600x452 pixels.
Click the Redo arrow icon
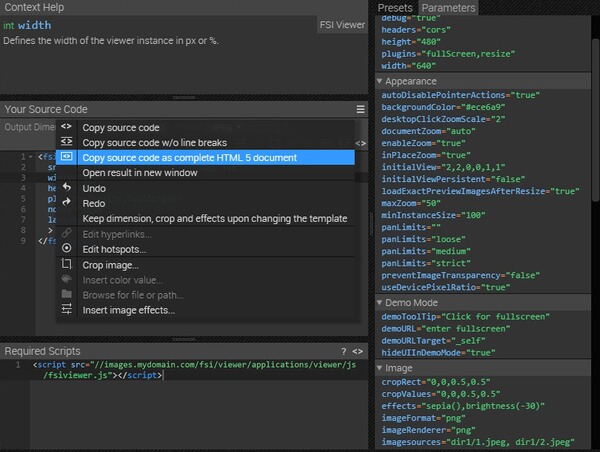coord(67,203)
